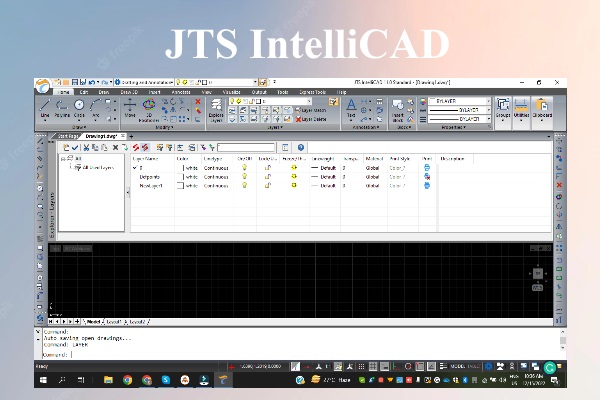Toggle the lock icon for NewLayer1
The height and width of the screenshot is (400, 600).
pos(268,185)
